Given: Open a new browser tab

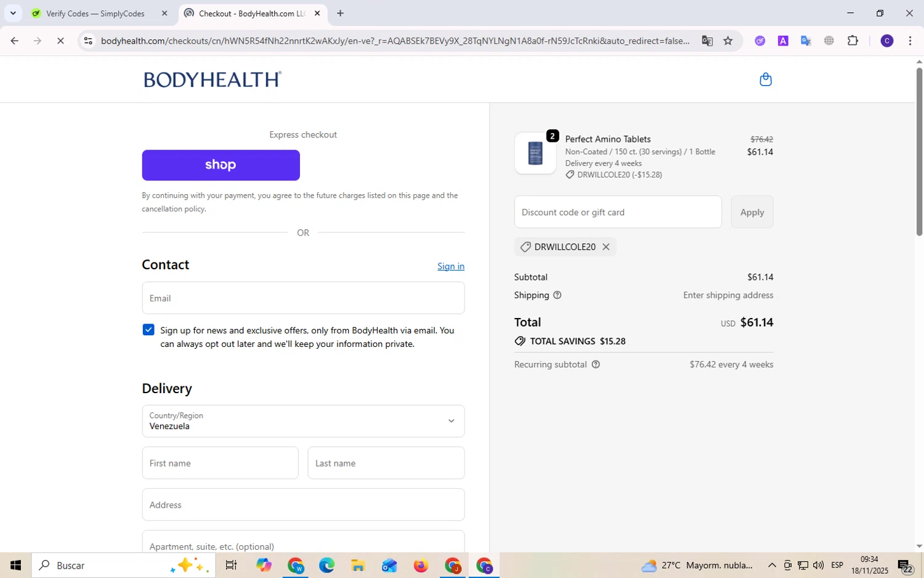Looking at the screenshot, I should 340,13.
